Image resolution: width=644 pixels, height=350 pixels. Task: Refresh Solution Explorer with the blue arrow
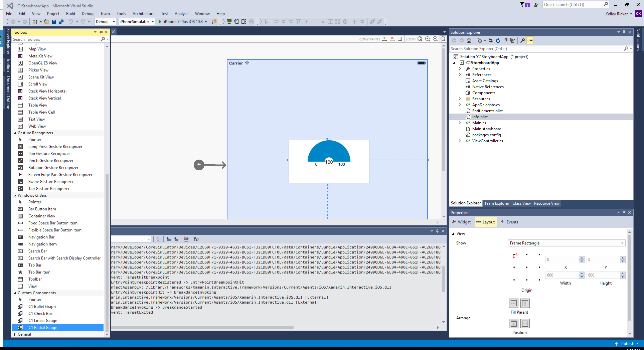click(498, 40)
